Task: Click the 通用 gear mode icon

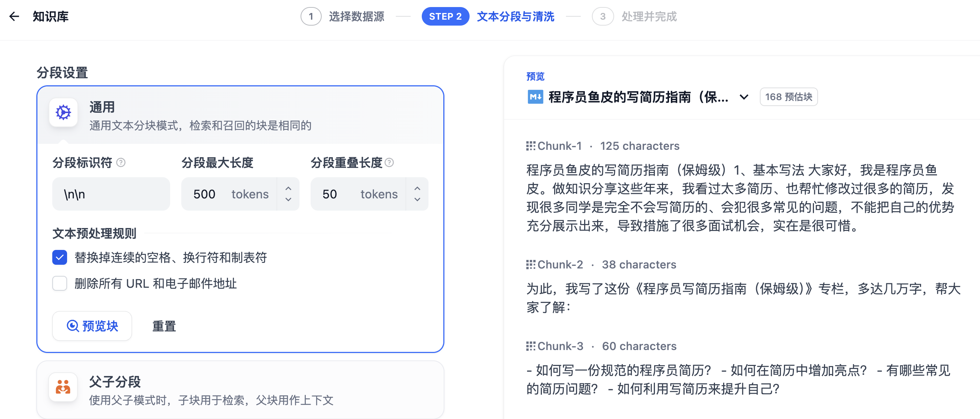Action: pos(63,113)
